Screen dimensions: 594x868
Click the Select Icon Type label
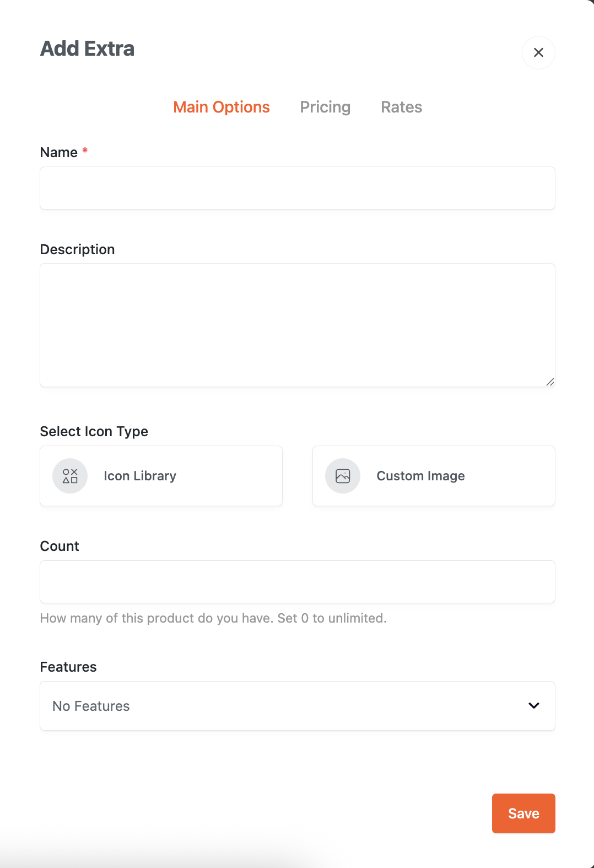point(94,432)
